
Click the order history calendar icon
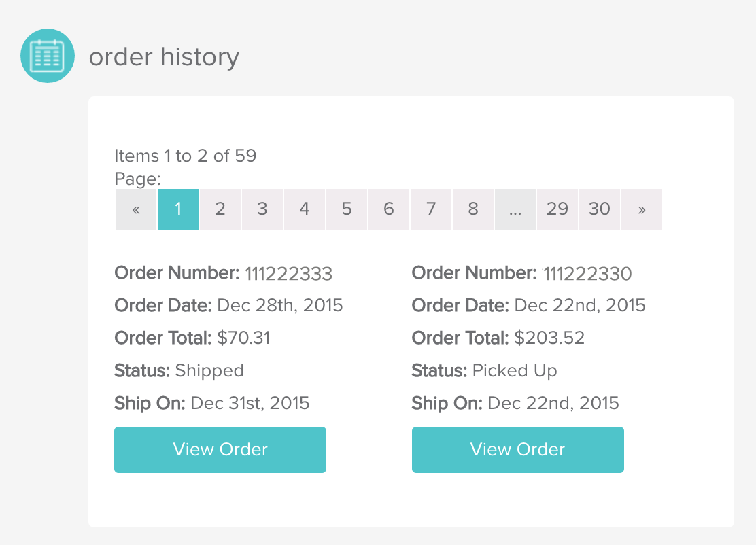pos(48,56)
